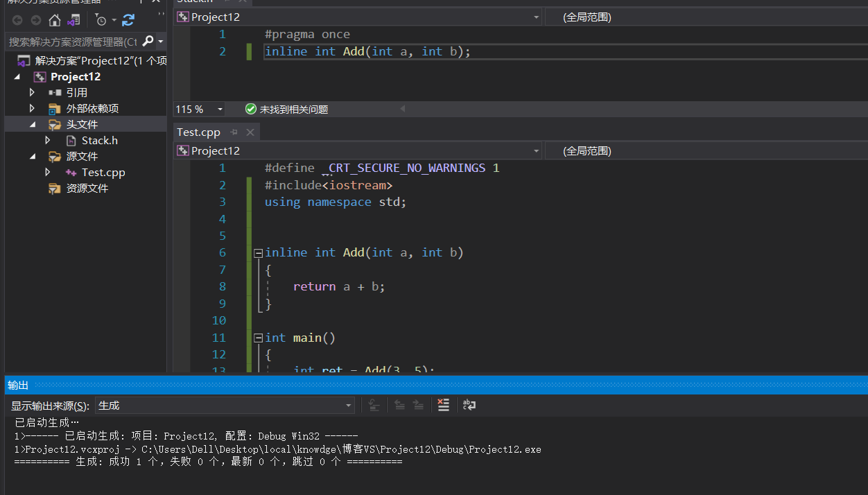868x495 pixels.
Task: Click the 'return a + b;' line
Action: 339,286
